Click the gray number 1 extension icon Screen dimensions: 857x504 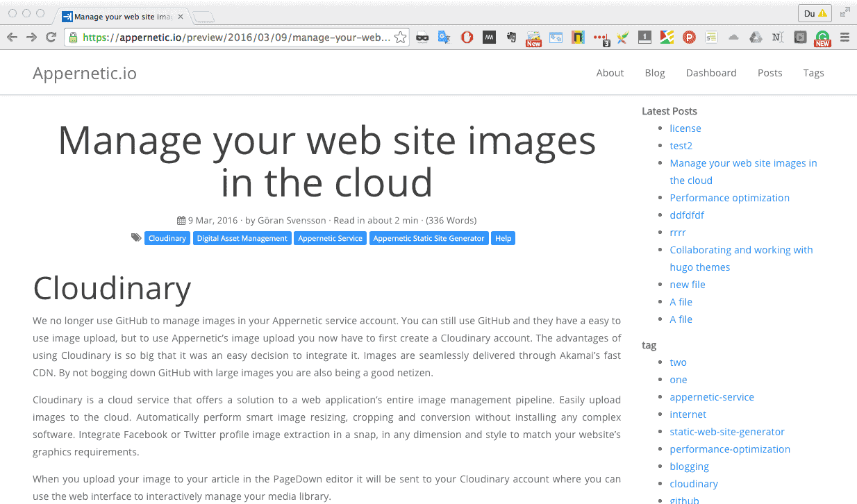point(644,37)
